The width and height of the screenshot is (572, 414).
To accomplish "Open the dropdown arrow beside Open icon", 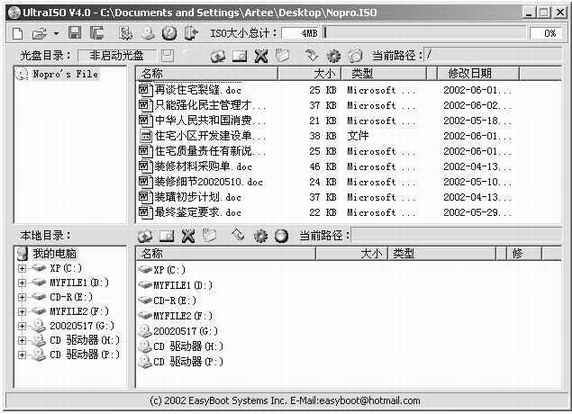I will click(x=56, y=34).
